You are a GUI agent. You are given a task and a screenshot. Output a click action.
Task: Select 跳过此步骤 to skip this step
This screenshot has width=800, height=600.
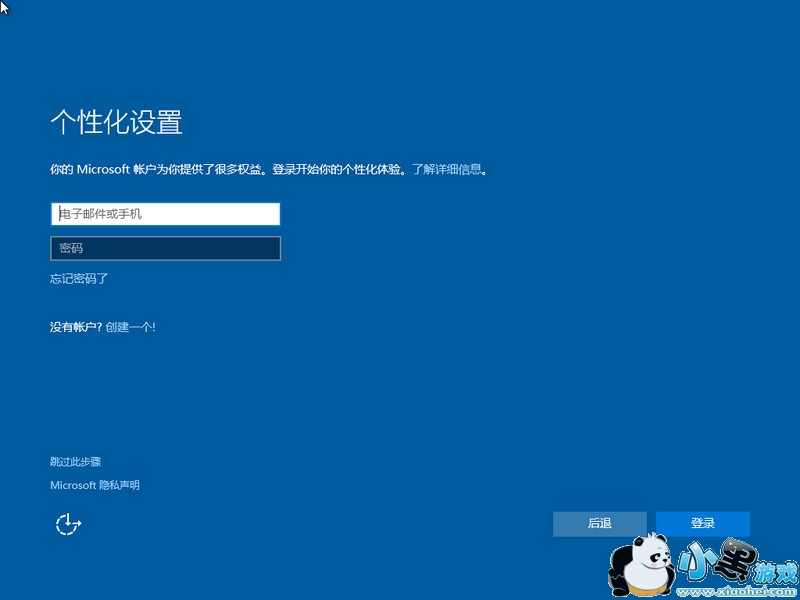tap(76, 462)
